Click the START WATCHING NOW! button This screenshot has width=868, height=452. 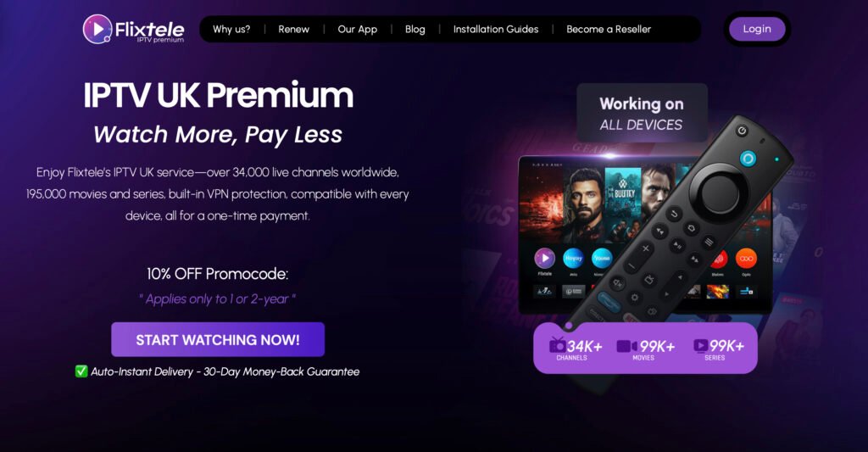click(x=218, y=339)
